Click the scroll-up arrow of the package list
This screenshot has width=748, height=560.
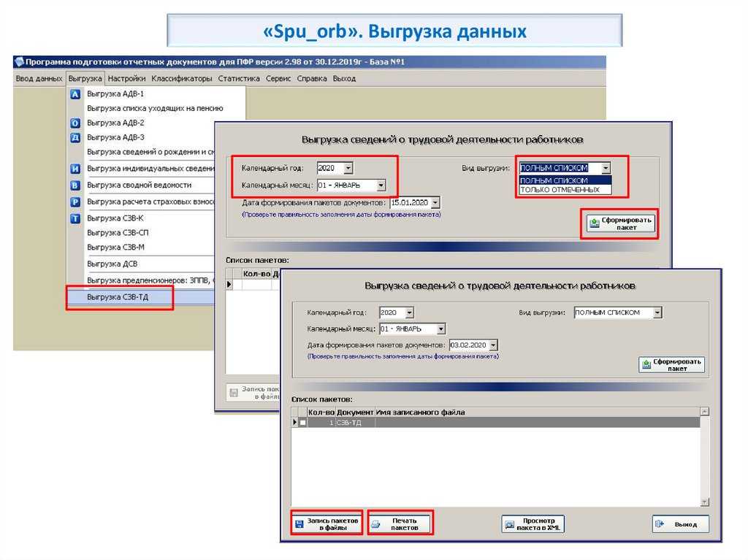pyautogui.click(x=704, y=412)
